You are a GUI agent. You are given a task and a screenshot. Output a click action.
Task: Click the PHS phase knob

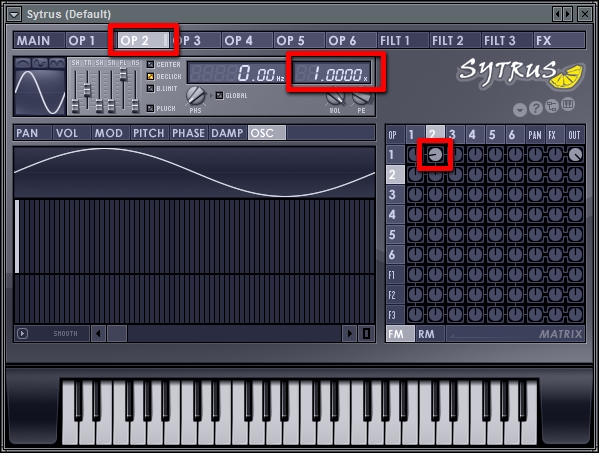tap(195, 96)
